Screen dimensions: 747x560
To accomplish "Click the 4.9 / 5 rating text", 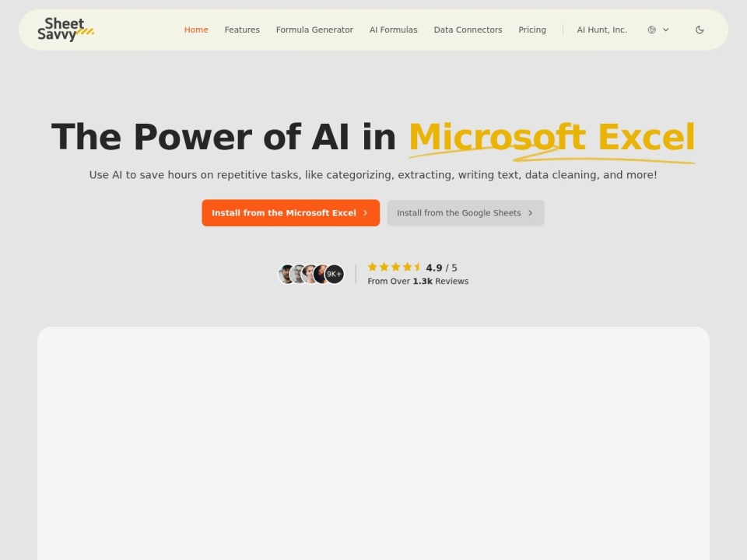I will (441, 268).
